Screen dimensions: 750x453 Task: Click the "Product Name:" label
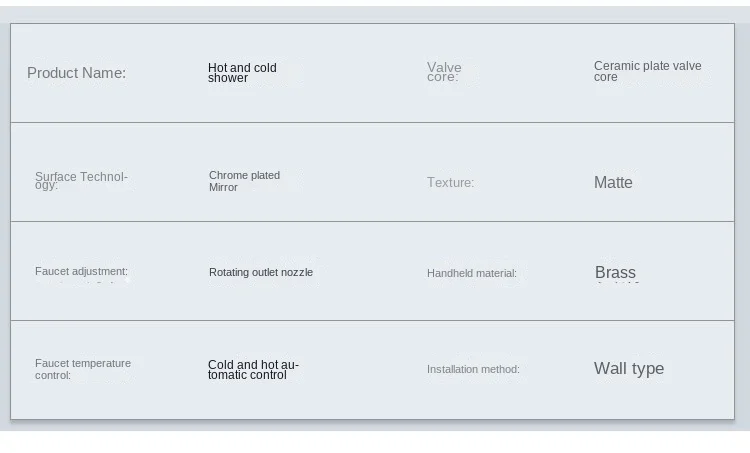point(76,73)
